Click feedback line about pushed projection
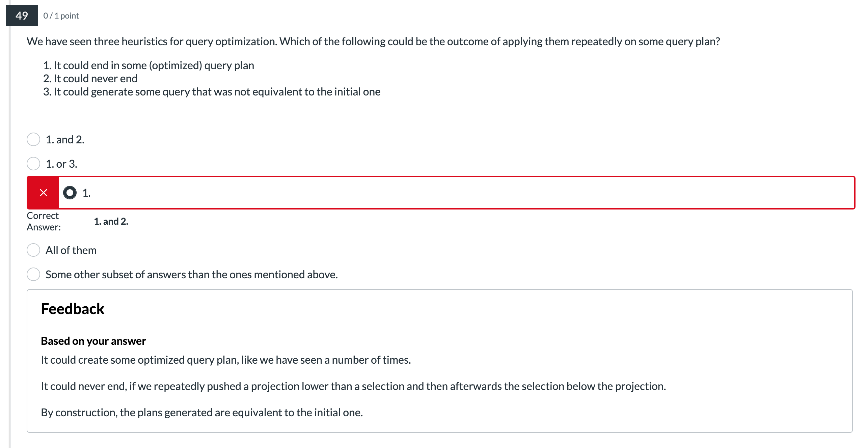This screenshot has width=868, height=448. [x=353, y=386]
